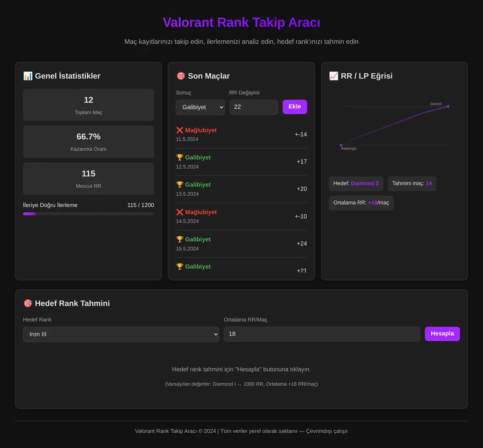Click the Mevcut RR card showing 115
Image resolution: width=483 pixels, height=448 pixels.
[x=89, y=178]
